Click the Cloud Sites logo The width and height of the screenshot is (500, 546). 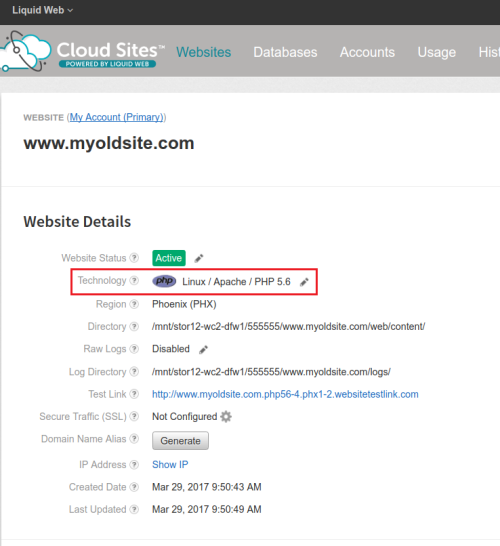pyautogui.click(x=82, y=52)
